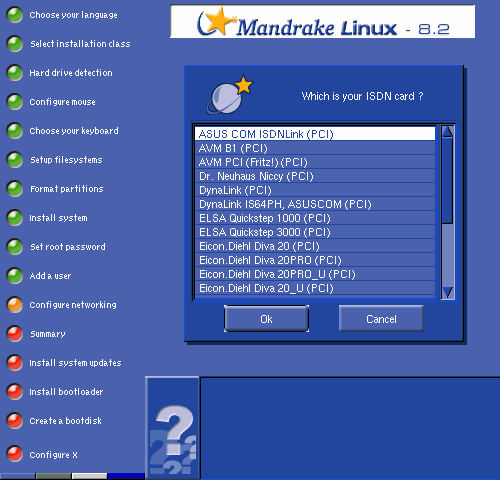Screen dimensions: 500x480
Task: Go to the Select installation class step
Action: click(x=80, y=44)
